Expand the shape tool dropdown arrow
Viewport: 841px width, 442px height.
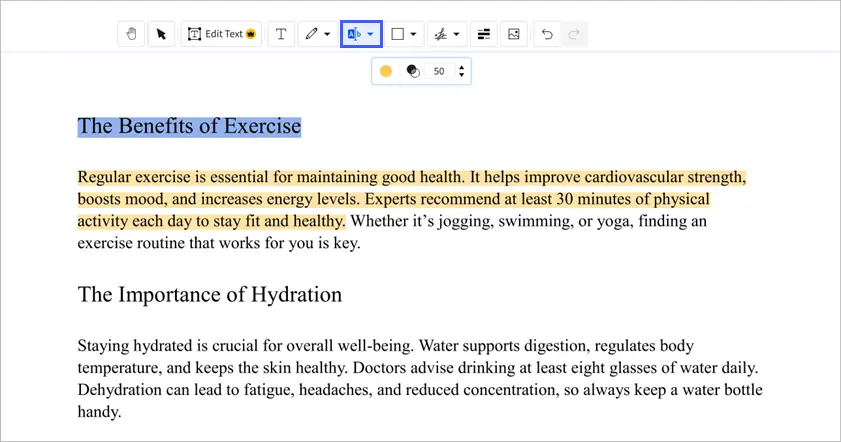click(414, 34)
